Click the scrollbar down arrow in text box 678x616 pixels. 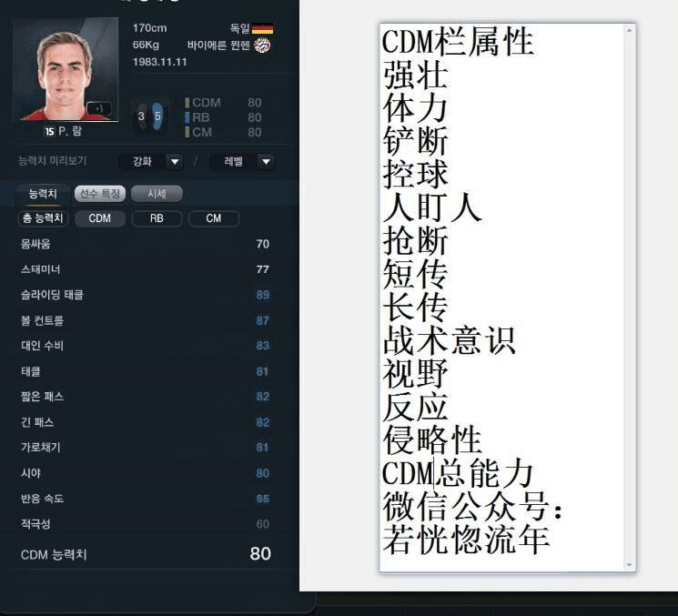[x=630, y=565]
